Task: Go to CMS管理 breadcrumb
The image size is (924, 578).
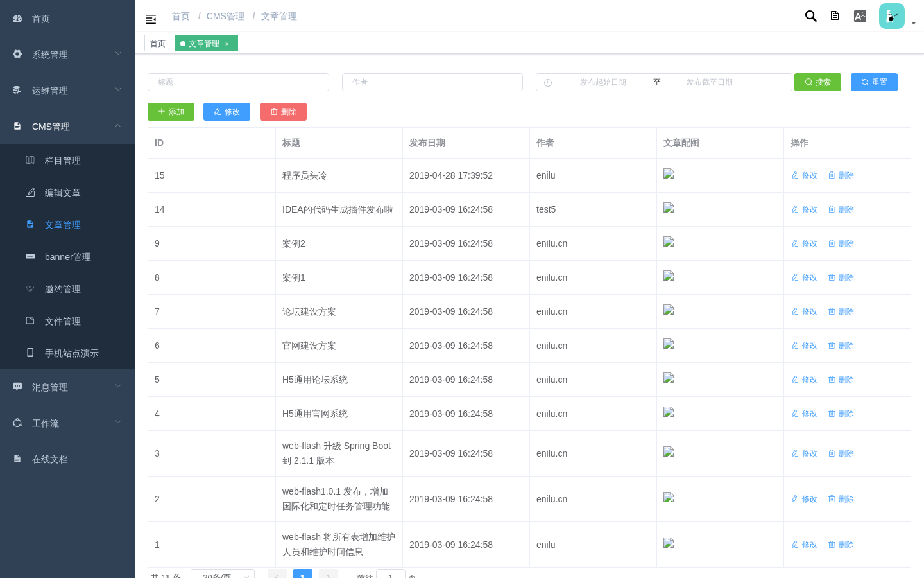Action: point(225,16)
